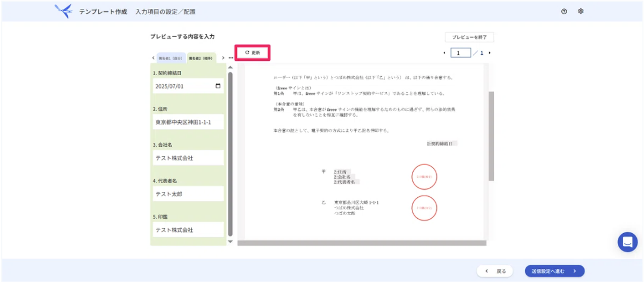Click the プレビューする内容を入力 heading
Screen dimensions: 644x282
coord(182,36)
